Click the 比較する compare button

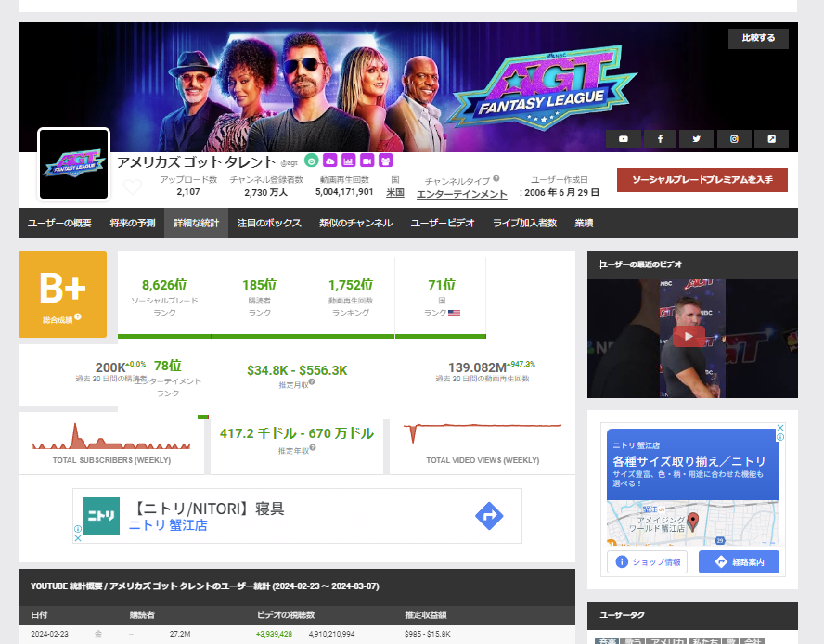click(x=758, y=39)
